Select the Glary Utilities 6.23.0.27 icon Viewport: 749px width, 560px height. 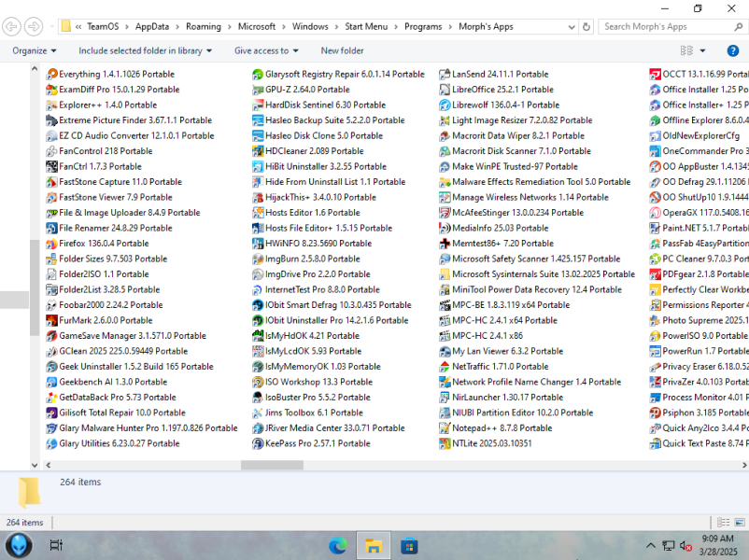click(x=51, y=443)
